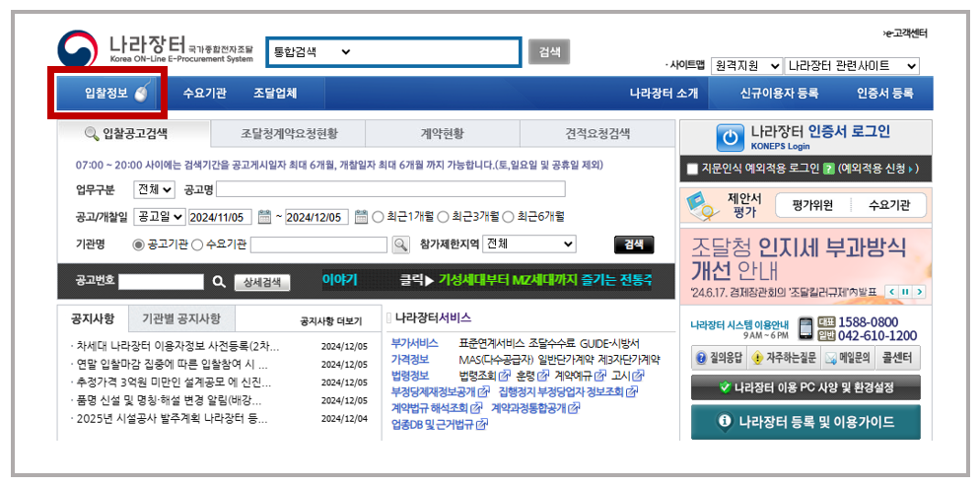Click external-link icon after 계약법규 해석조회

tap(476, 408)
